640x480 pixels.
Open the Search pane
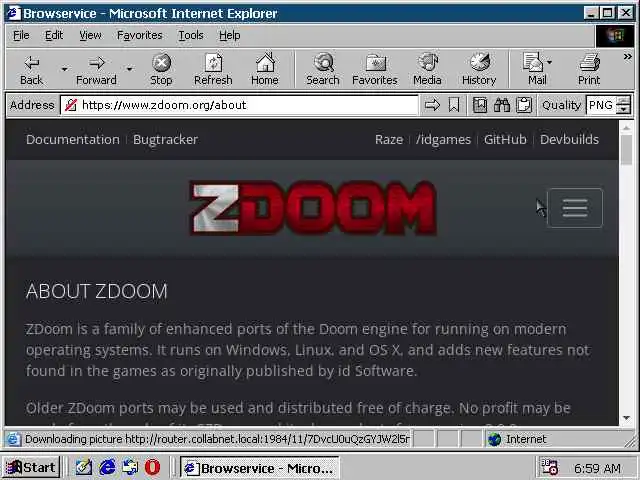tap(323, 70)
